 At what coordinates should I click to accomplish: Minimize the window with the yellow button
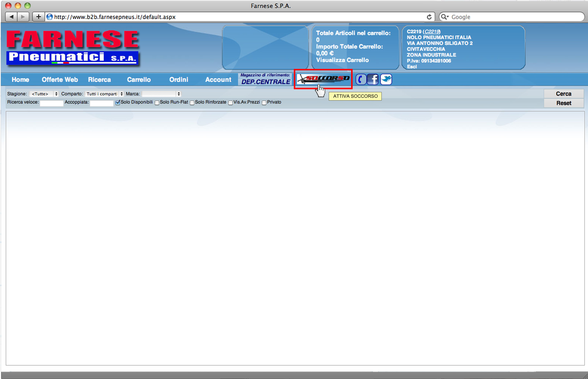18,5
